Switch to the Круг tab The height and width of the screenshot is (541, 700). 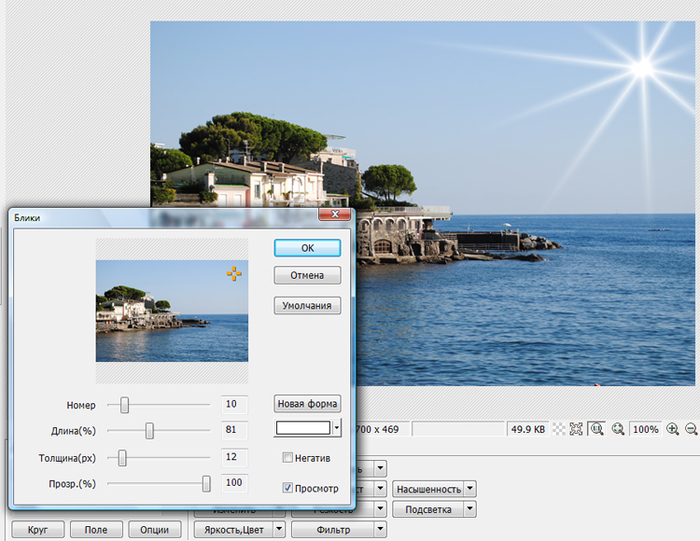tap(38, 529)
